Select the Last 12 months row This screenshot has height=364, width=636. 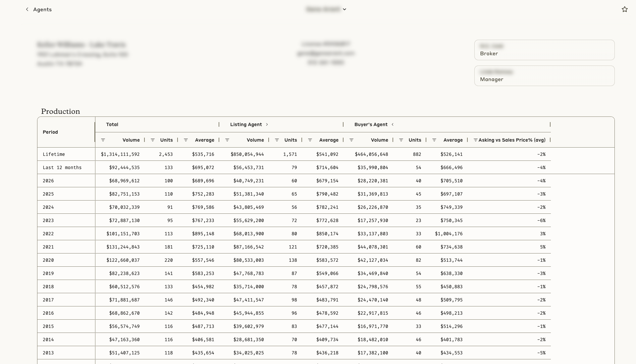294,167
